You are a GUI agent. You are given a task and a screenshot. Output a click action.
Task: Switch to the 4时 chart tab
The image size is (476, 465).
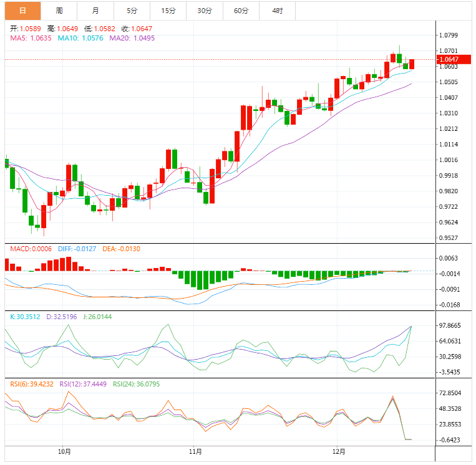coord(277,11)
